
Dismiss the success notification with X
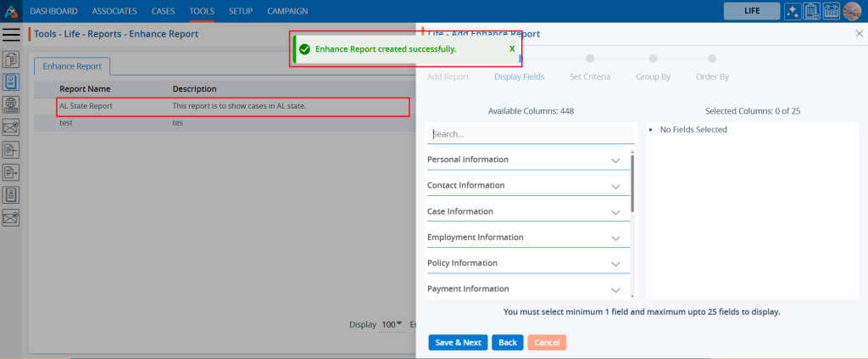(512, 49)
